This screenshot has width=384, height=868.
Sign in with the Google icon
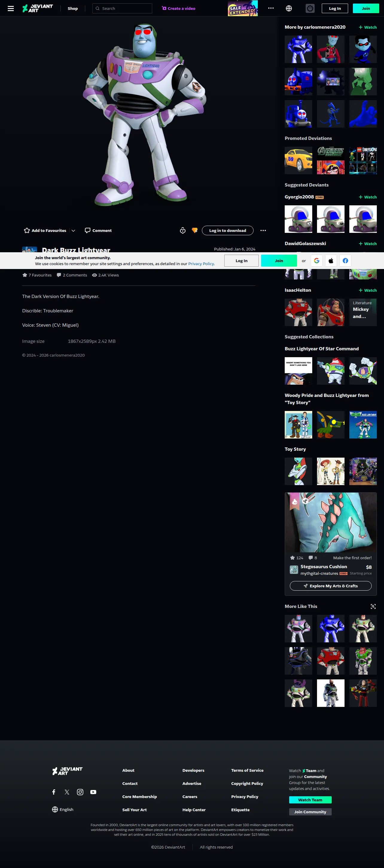[x=317, y=261]
